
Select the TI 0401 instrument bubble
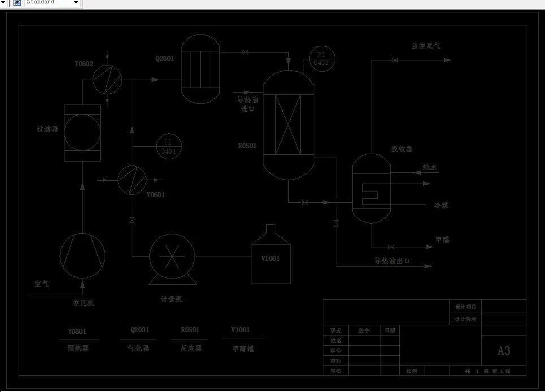(168, 146)
